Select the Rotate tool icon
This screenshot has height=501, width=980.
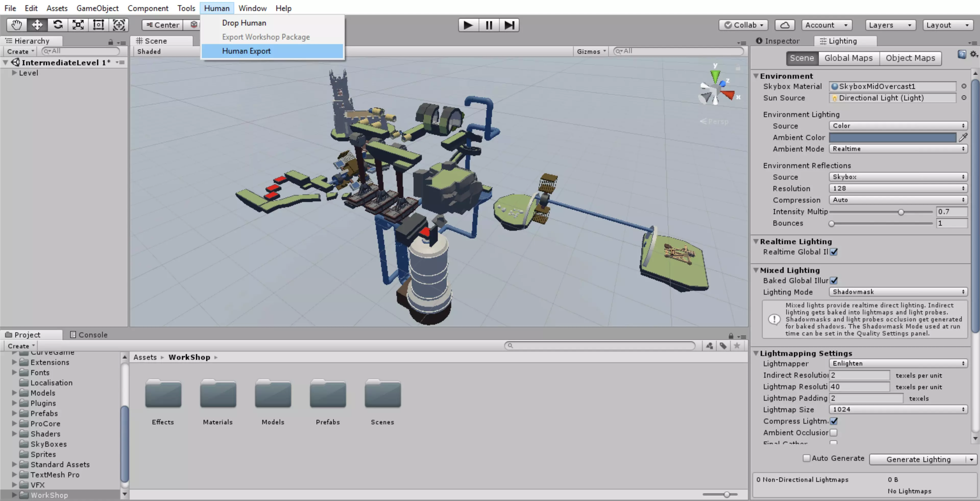point(58,25)
